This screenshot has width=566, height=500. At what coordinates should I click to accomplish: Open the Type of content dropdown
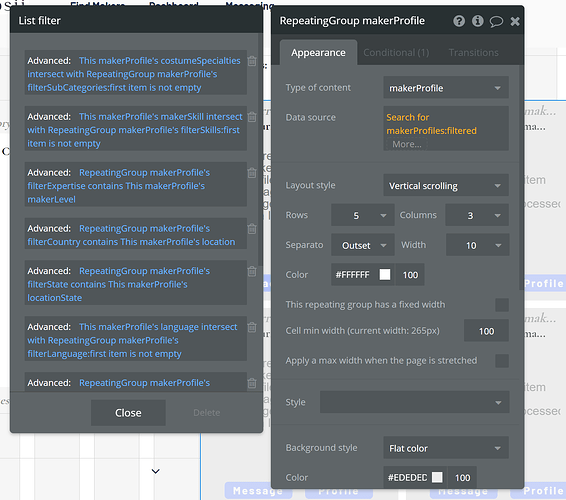pos(446,88)
